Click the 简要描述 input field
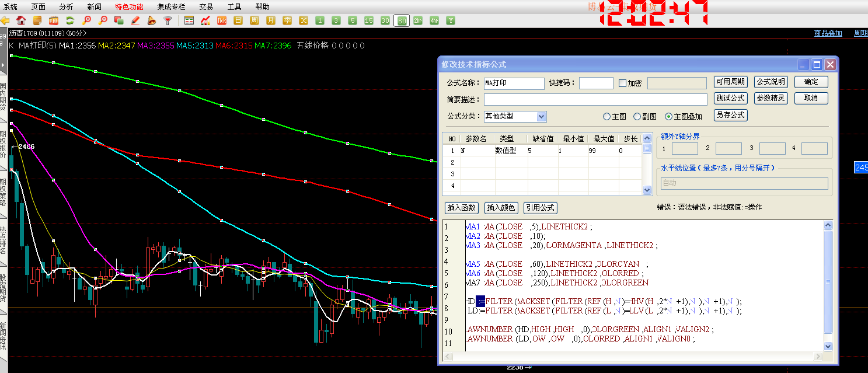Image resolution: width=868 pixels, height=373 pixels. point(595,99)
